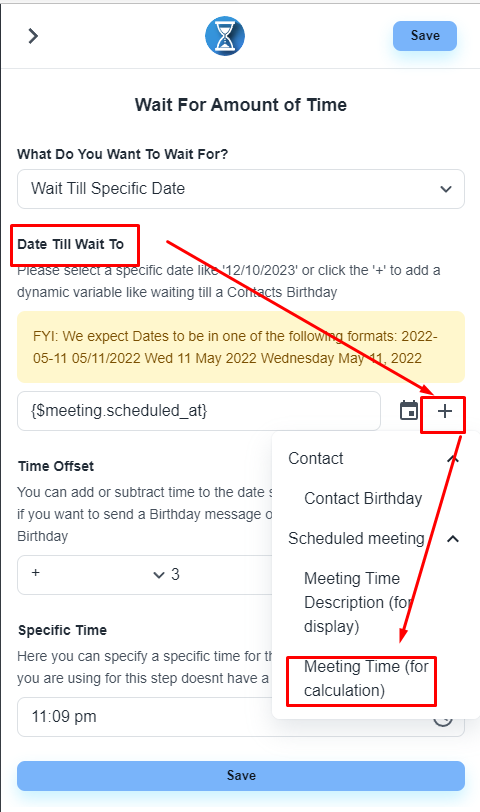Click the Scheduled meeting header text
The width and height of the screenshot is (480, 812).
[356, 539]
